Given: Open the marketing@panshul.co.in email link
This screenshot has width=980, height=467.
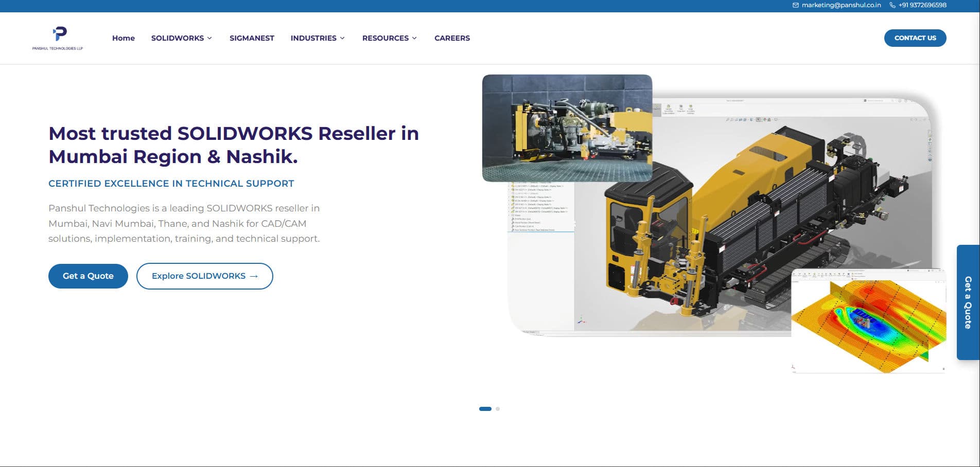Looking at the screenshot, I should [841, 5].
